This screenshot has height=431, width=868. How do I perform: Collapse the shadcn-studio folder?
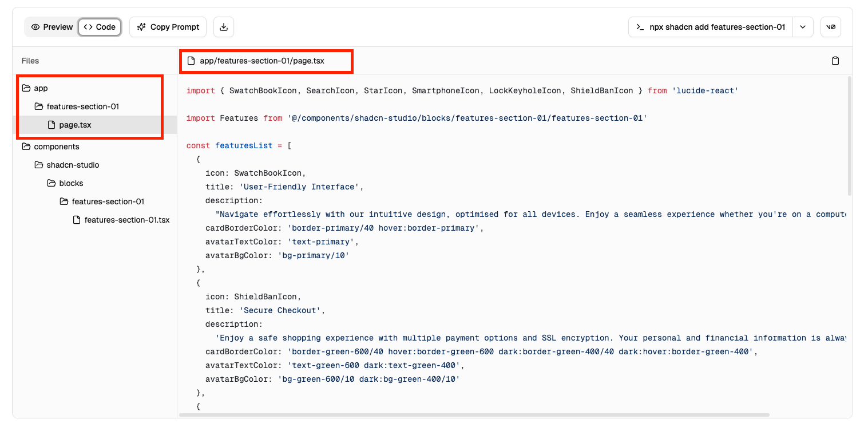point(73,165)
